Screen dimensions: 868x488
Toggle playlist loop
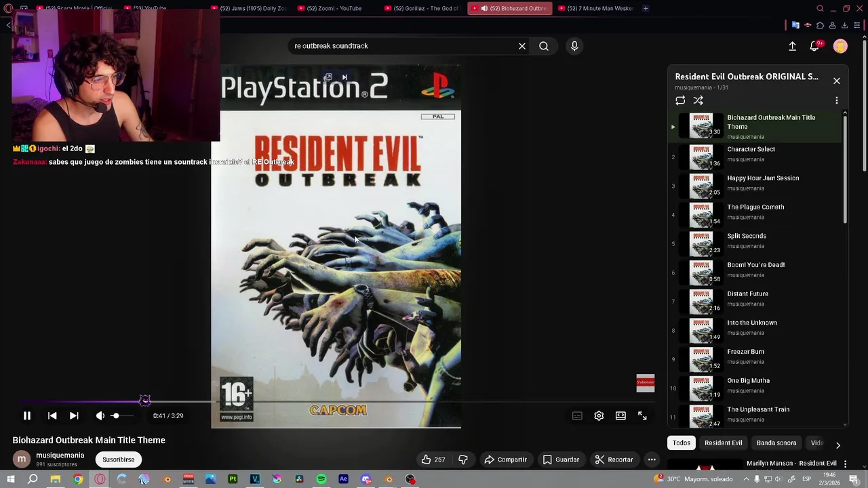[680, 100]
